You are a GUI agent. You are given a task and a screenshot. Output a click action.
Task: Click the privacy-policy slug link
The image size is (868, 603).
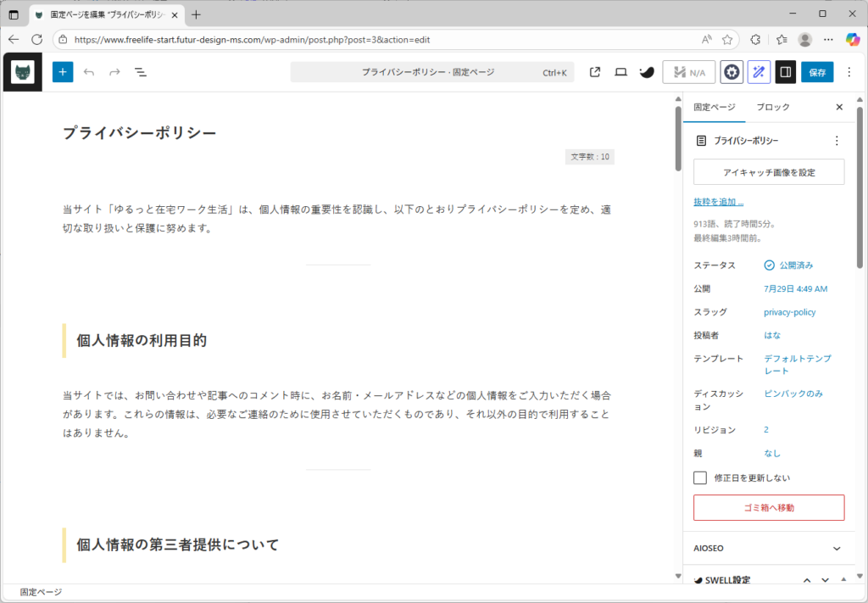pos(789,311)
